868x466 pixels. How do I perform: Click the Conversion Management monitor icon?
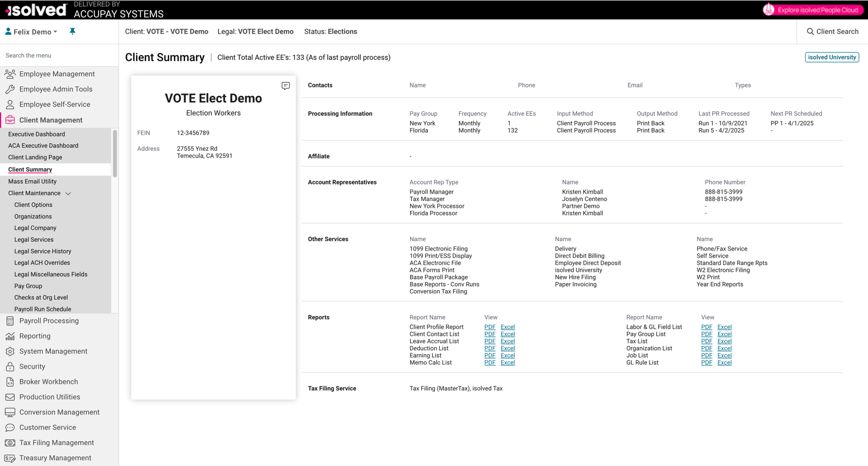[10, 413]
